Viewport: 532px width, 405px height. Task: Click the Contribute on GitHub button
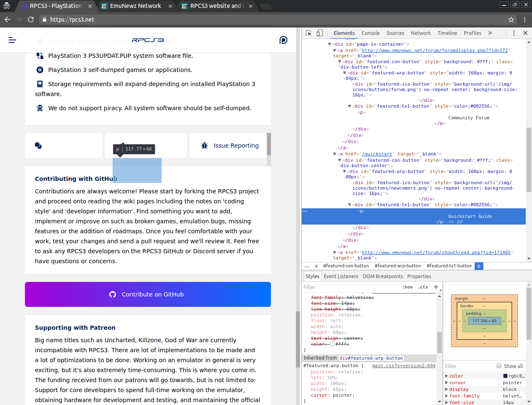click(x=148, y=294)
